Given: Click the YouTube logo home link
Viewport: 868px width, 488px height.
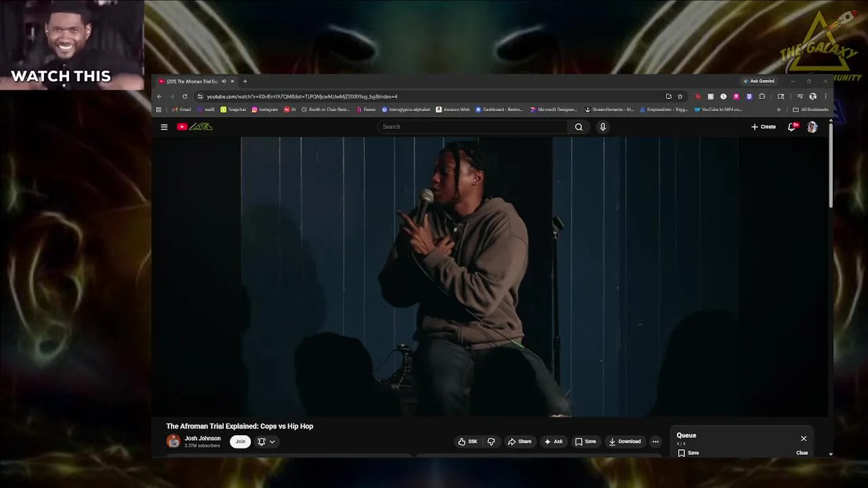Looking at the screenshot, I should [x=195, y=127].
